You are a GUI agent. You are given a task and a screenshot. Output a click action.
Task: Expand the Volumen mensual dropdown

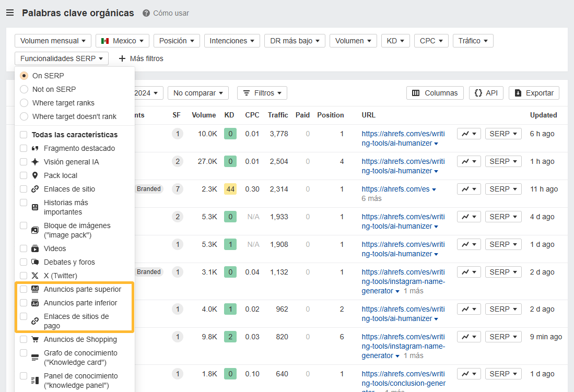pos(53,41)
